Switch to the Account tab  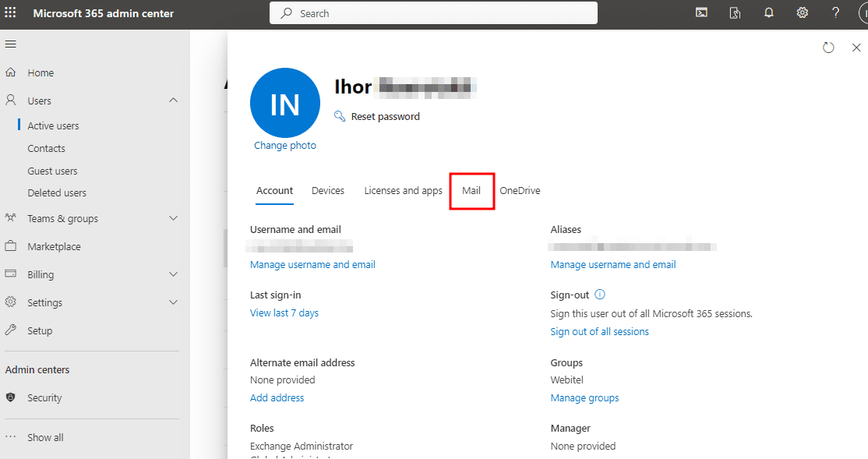pyautogui.click(x=274, y=190)
